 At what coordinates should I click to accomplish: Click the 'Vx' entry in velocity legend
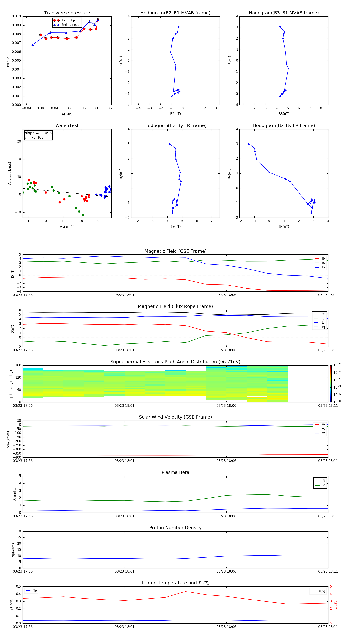click(320, 424)
